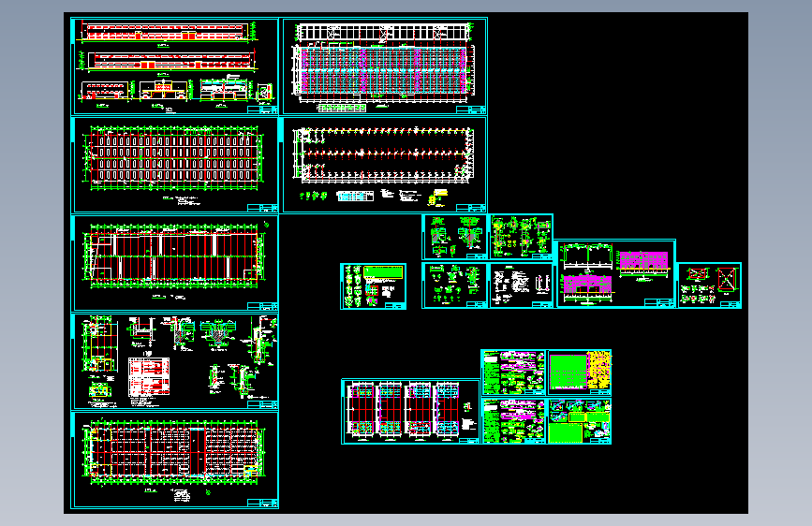Click the title block of the elevations sheet
Image resolution: width=812 pixels, height=526 pixels.
[x=262, y=110]
